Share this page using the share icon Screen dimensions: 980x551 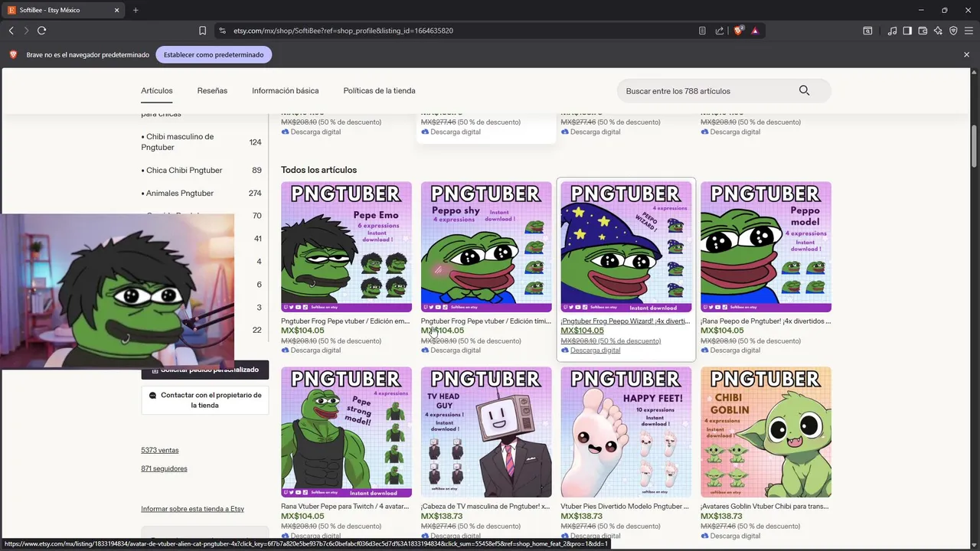(720, 31)
